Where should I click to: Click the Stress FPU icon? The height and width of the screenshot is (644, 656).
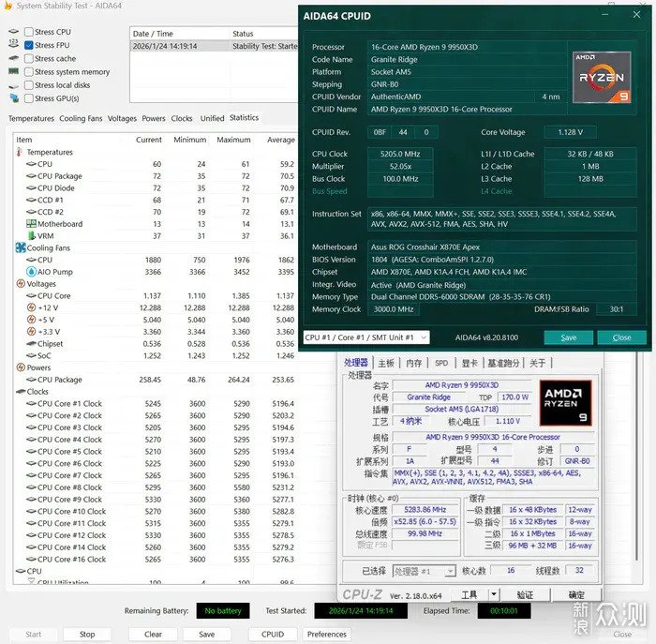tap(13, 43)
